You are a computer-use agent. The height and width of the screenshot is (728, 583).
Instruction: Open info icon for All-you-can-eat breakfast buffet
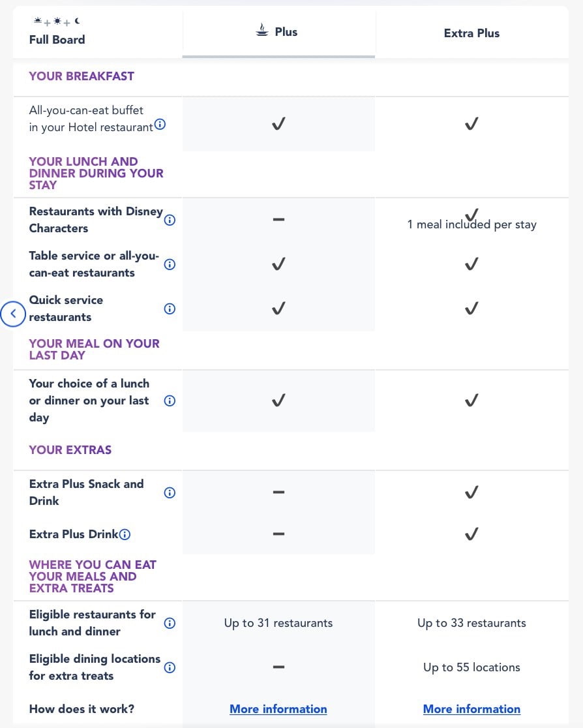click(160, 124)
